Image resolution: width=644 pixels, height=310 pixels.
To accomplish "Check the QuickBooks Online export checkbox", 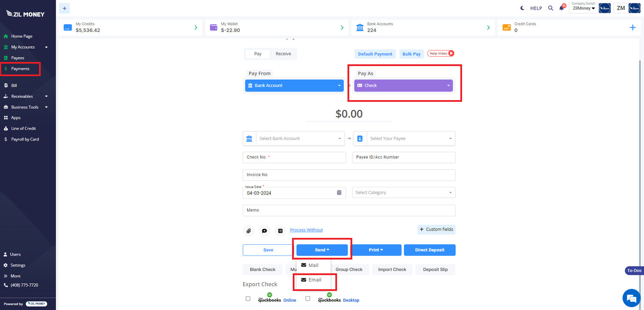I will (248, 298).
